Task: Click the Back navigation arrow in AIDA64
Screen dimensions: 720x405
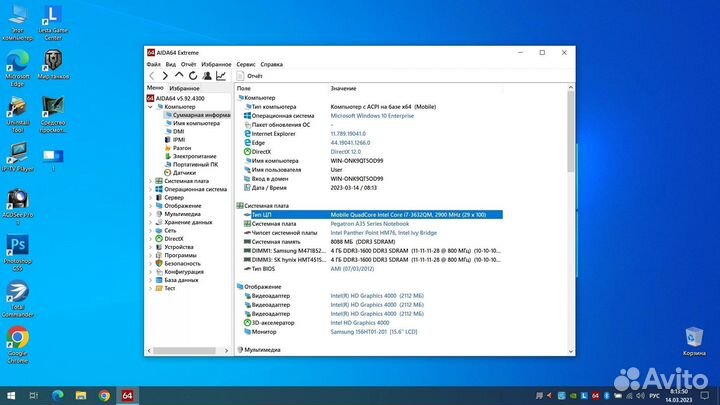Action: coord(152,76)
